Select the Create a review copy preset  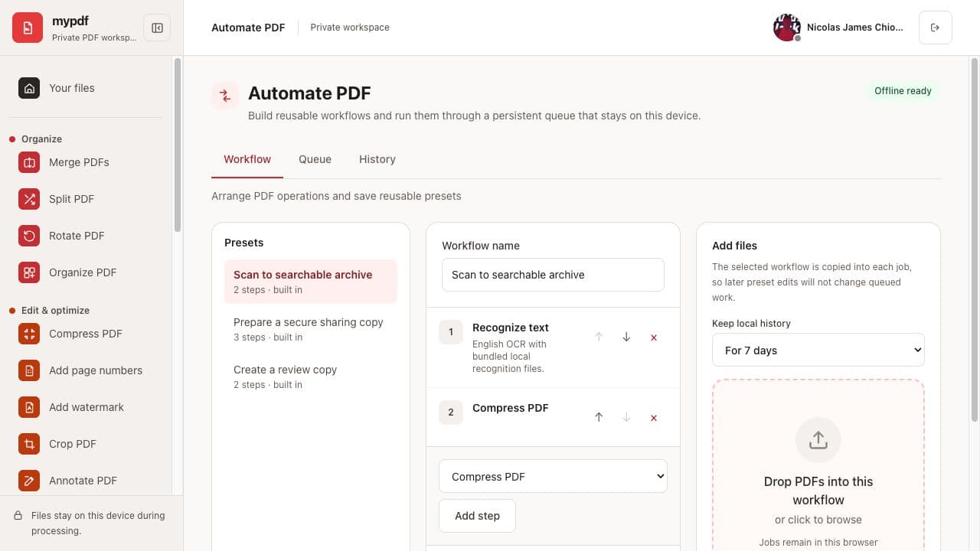tap(311, 377)
